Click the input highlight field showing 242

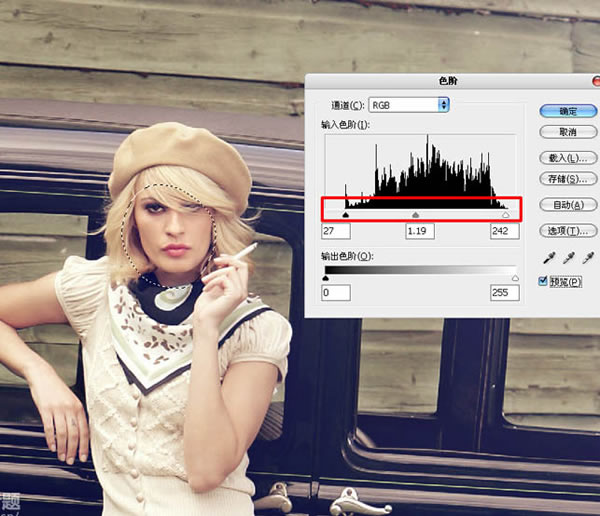(x=505, y=231)
